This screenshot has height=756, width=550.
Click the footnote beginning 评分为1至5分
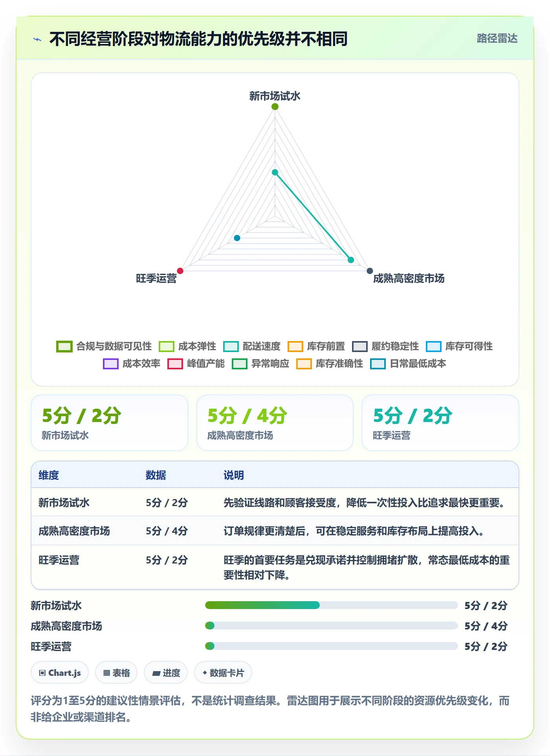270,709
